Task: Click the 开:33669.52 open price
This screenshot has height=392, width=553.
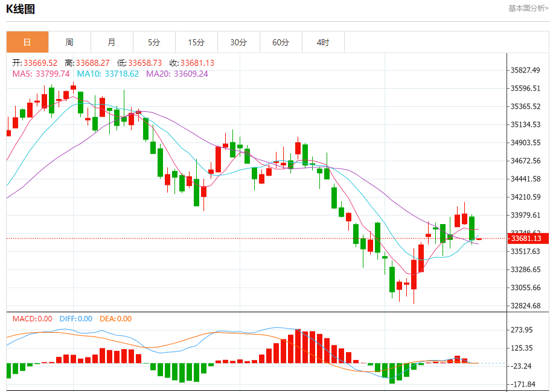Action: click(35, 63)
